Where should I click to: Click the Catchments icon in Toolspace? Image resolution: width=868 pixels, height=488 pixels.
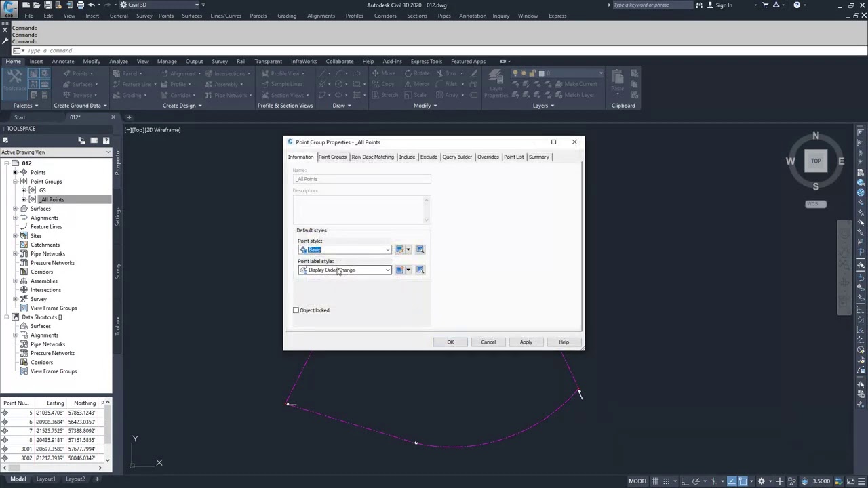(x=24, y=245)
